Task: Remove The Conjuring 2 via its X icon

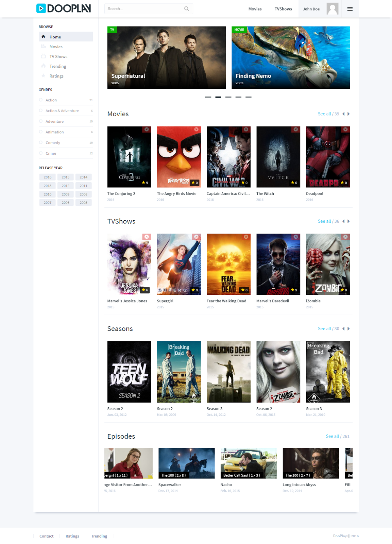Action: point(147,129)
